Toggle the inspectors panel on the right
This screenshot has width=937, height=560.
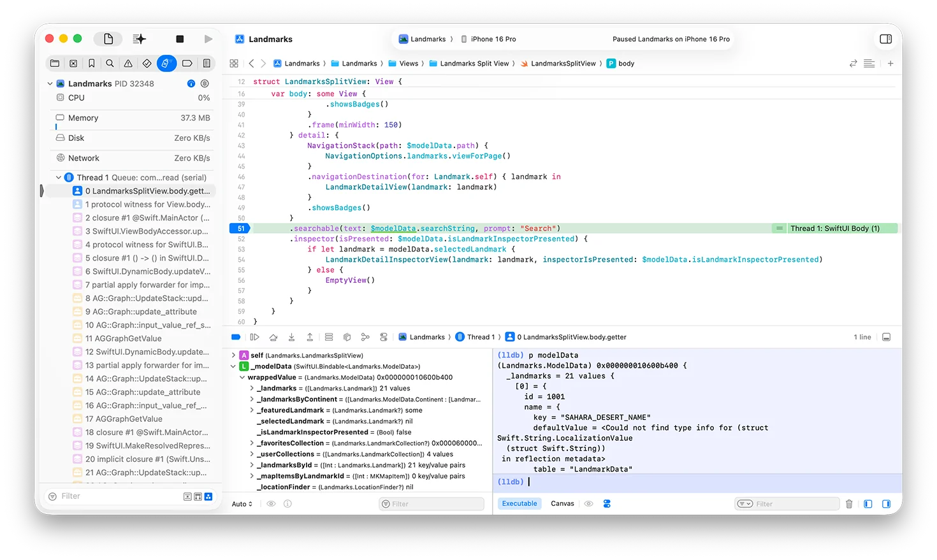click(x=885, y=39)
